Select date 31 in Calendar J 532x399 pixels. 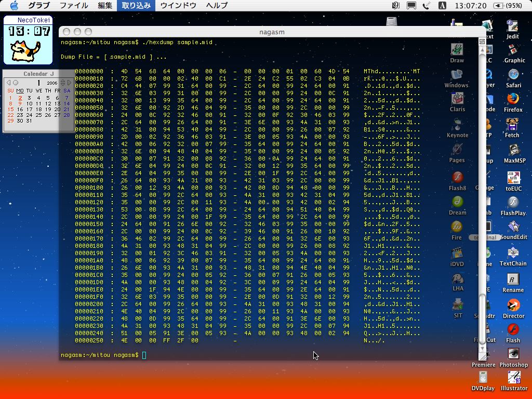pyautogui.click(x=29, y=121)
